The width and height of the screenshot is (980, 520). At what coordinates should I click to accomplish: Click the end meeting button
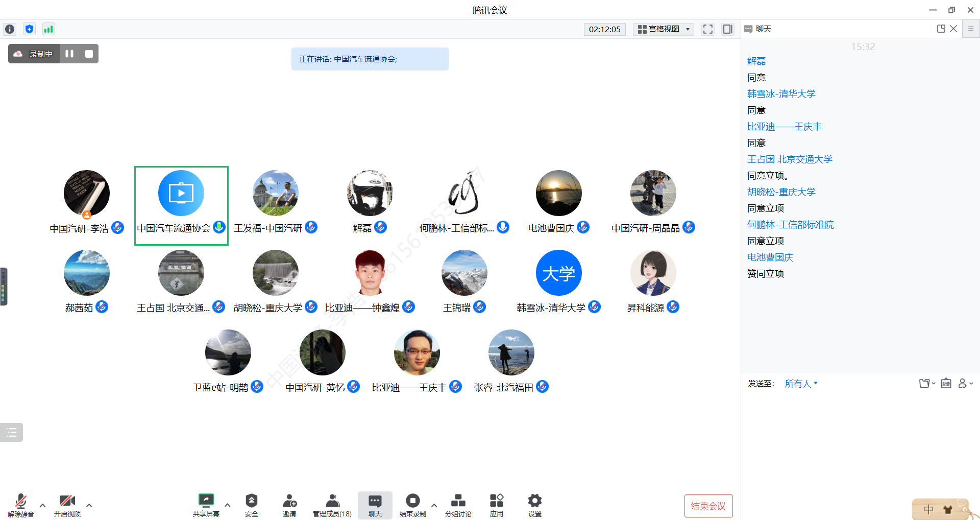tap(708, 506)
